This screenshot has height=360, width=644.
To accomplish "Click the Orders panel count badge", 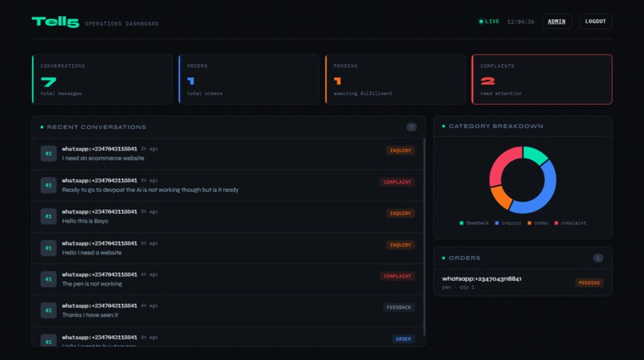I will (598, 258).
